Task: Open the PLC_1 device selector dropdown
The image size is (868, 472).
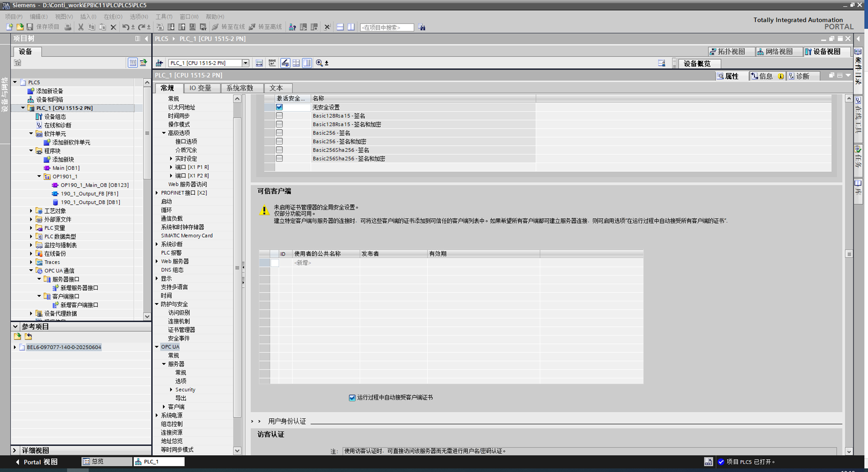Action: click(245, 63)
